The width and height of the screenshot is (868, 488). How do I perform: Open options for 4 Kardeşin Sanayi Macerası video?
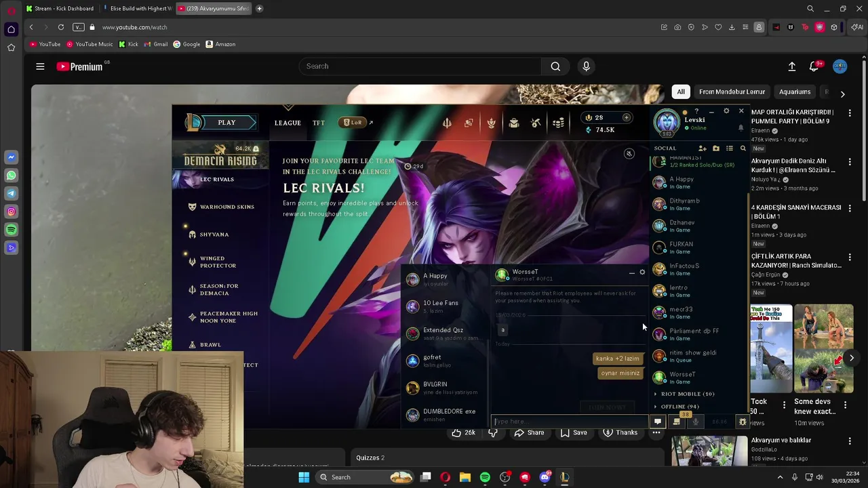[850, 208]
